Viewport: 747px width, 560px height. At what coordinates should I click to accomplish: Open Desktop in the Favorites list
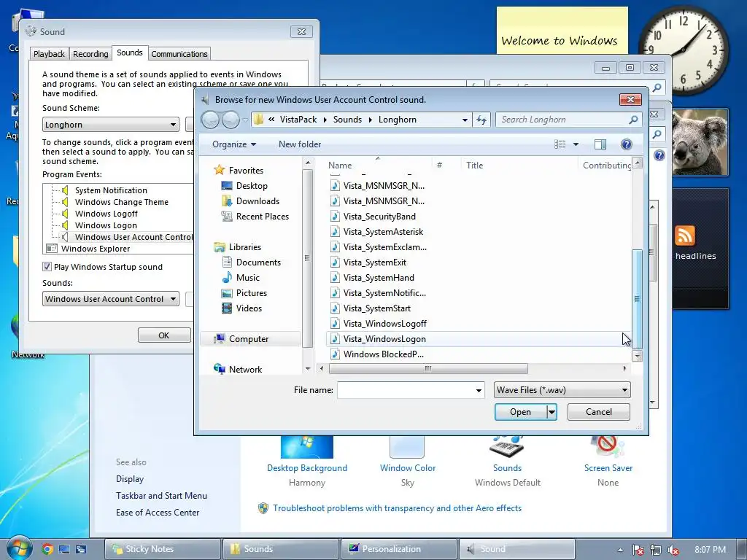(245, 186)
